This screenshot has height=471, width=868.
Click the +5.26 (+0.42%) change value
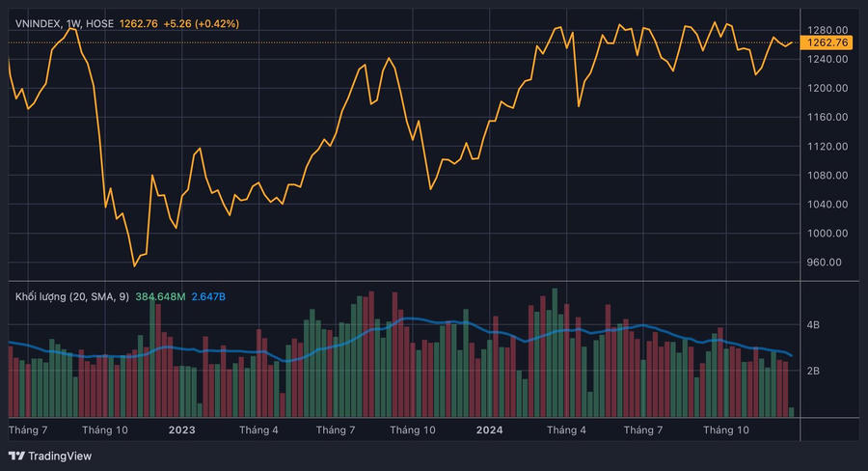click(202, 23)
